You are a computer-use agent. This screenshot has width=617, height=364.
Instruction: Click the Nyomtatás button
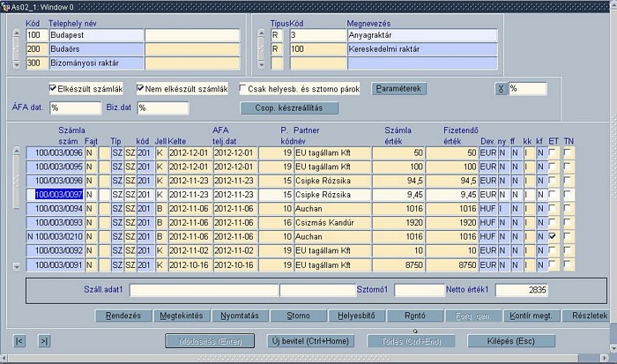pyautogui.click(x=240, y=316)
